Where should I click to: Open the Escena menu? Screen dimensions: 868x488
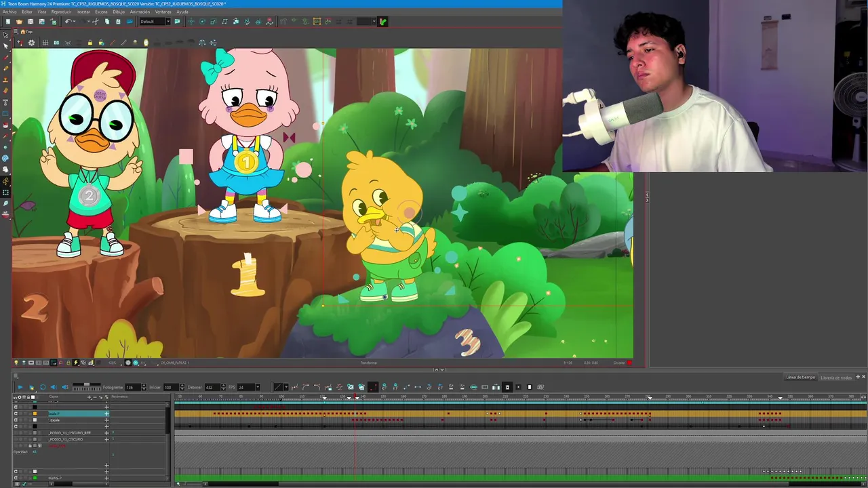101,12
